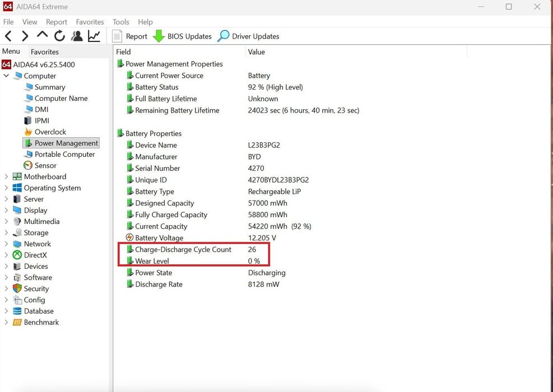Click the Security shield icon
The width and height of the screenshot is (553, 392).
point(17,289)
